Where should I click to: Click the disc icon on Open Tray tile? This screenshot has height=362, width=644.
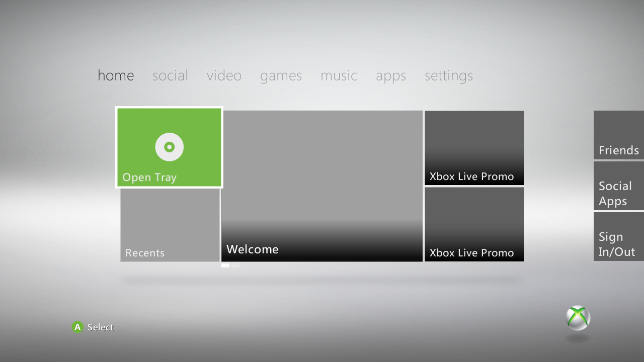click(169, 147)
